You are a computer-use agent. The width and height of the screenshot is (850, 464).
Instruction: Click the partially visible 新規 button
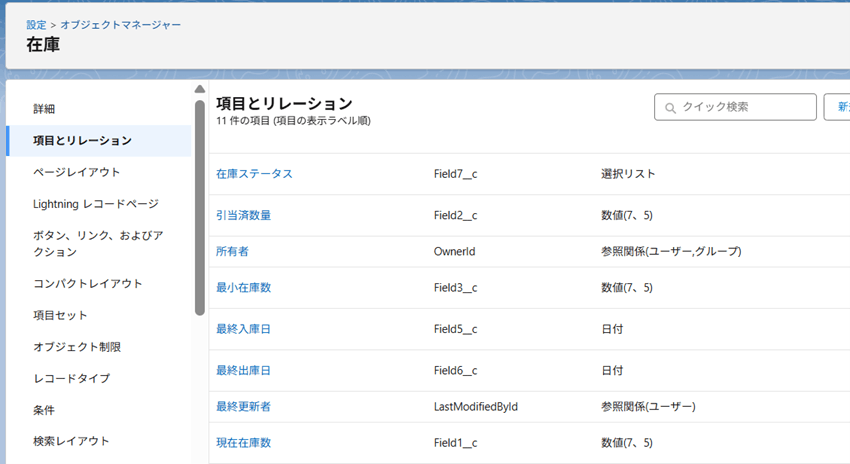(838, 107)
